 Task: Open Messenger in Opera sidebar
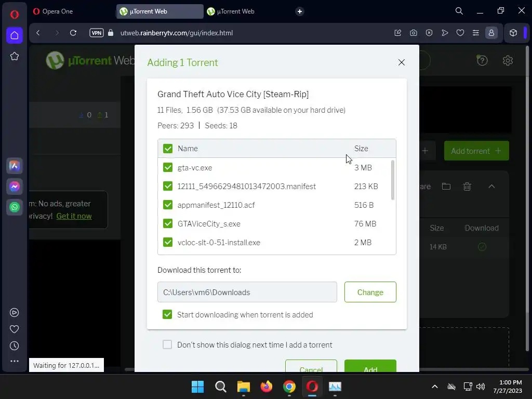coord(14,187)
